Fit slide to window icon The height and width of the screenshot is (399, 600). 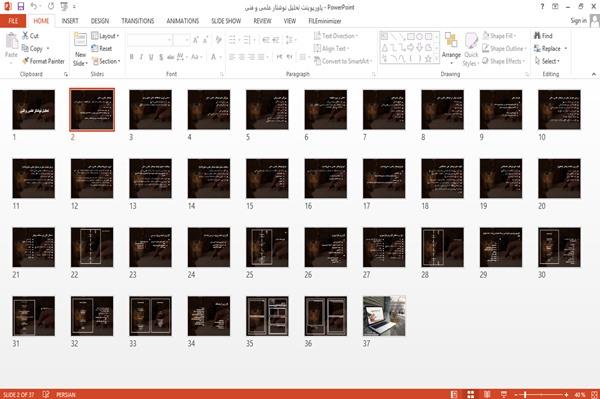pyautogui.click(x=594, y=394)
